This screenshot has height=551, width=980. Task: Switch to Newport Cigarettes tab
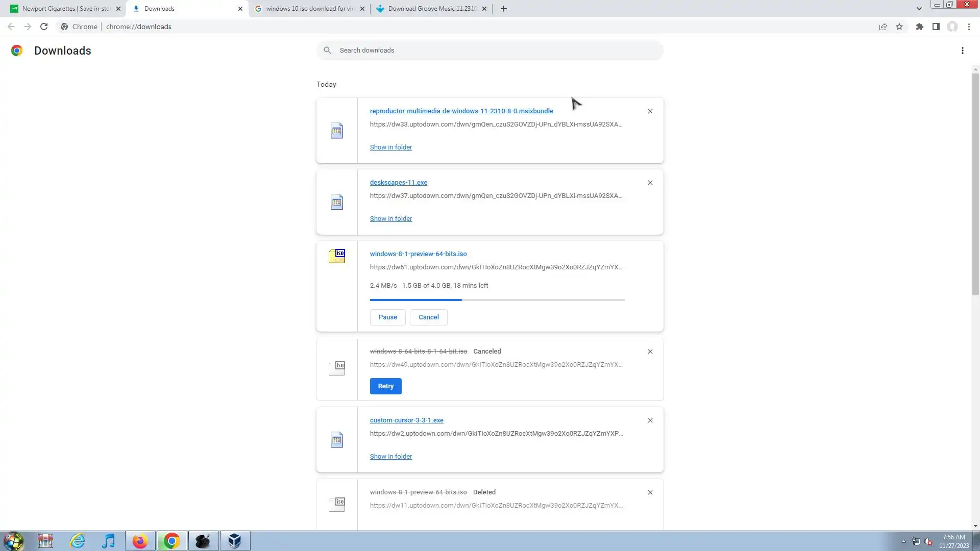pos(65,9)
